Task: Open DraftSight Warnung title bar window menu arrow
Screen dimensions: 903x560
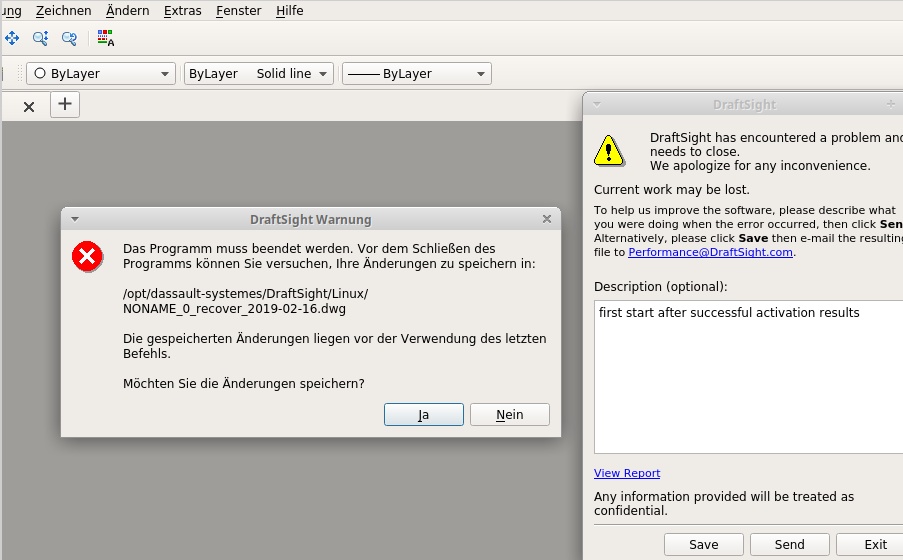Action: 75,220
